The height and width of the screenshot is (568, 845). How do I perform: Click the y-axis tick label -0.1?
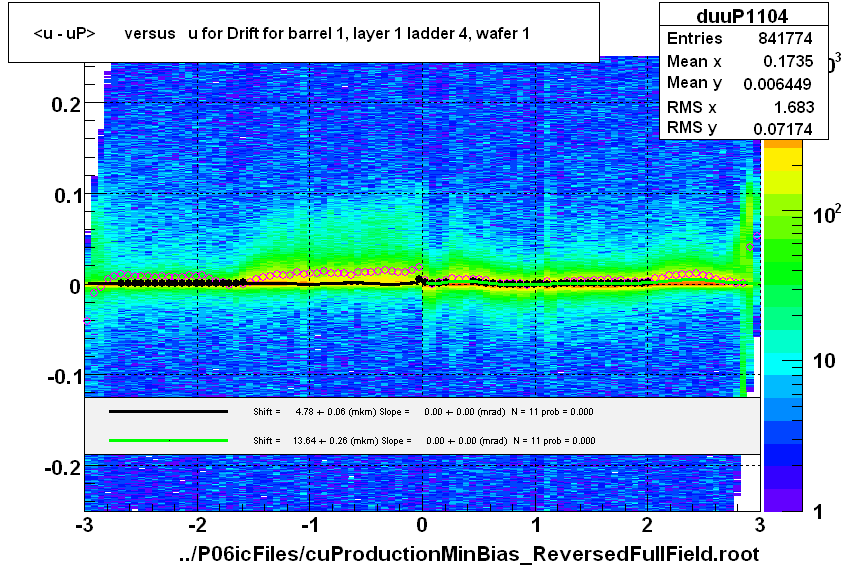[x=65, y=376]
